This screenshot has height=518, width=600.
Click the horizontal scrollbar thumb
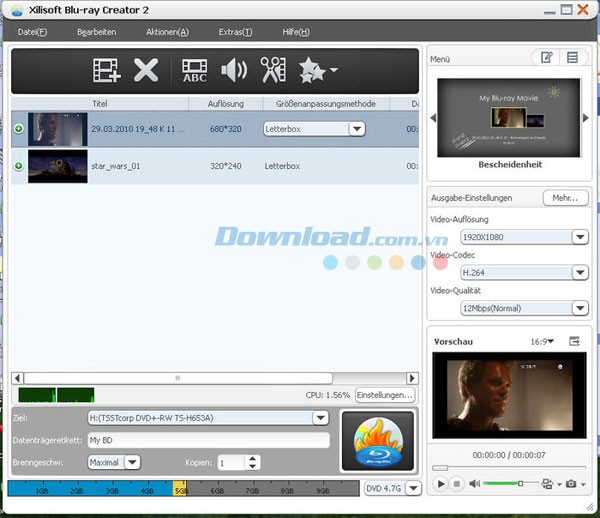(x=178, y=378)
